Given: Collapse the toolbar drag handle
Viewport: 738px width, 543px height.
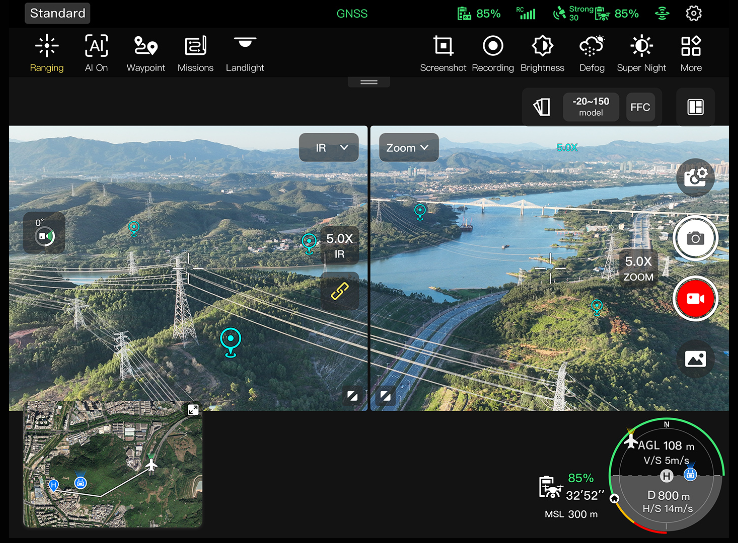Looking at the screenshot, I should pos(369,82).
